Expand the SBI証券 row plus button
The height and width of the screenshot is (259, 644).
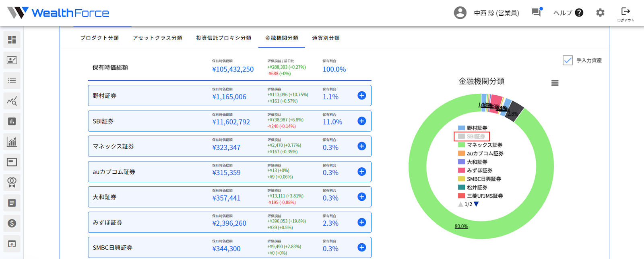pos(362,121)
